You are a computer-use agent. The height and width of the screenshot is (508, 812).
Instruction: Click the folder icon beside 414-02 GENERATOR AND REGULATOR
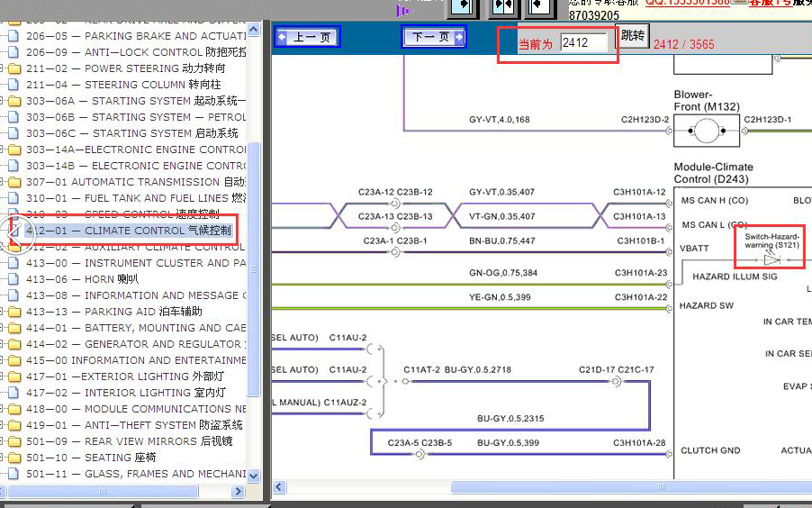click(14, 344)
